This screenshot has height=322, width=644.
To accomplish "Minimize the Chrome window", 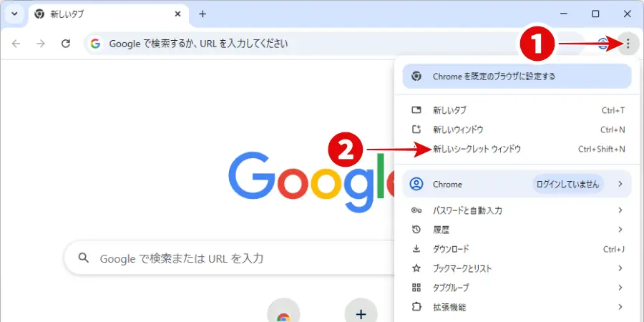I will (564, 14).
